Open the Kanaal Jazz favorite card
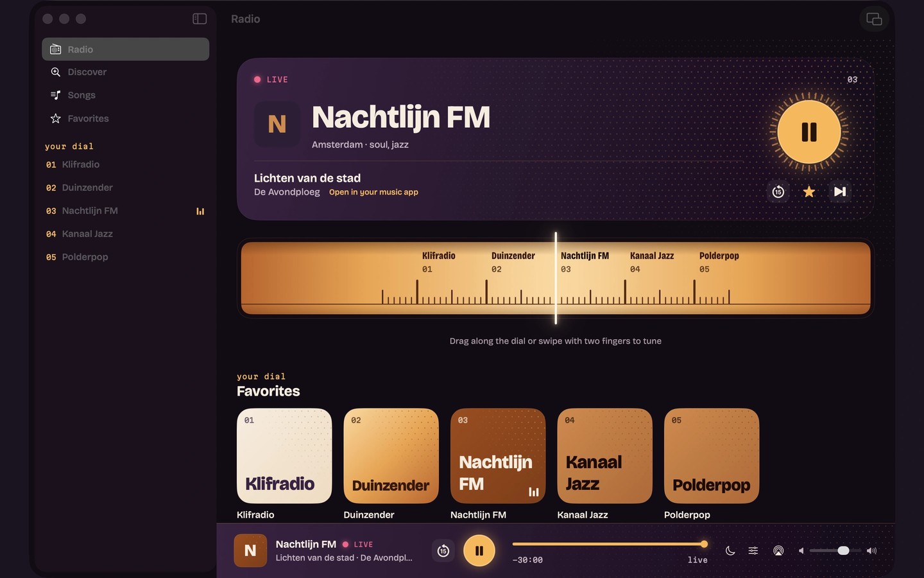This screenshot has height=578, width=924. 604,456
